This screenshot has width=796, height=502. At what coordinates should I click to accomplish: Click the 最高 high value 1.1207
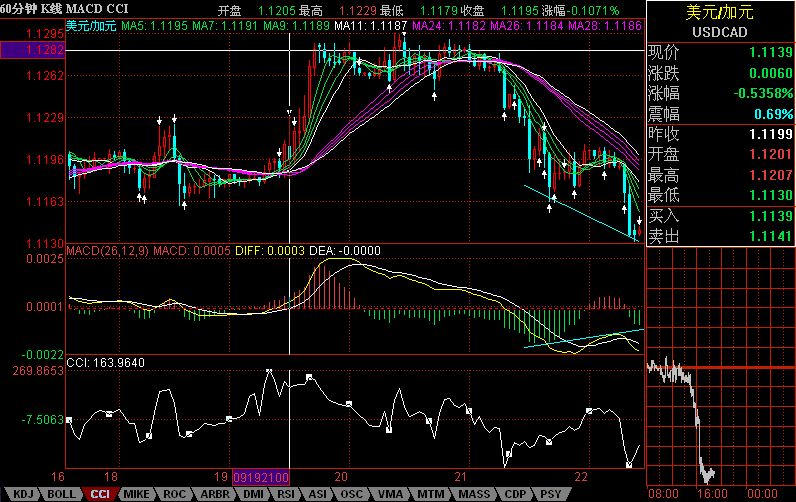(x=771, y=175)
